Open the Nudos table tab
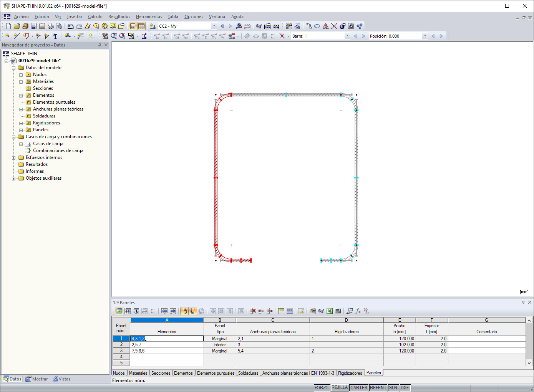Viewport: 534px width, 392px height. coord(119,373)
